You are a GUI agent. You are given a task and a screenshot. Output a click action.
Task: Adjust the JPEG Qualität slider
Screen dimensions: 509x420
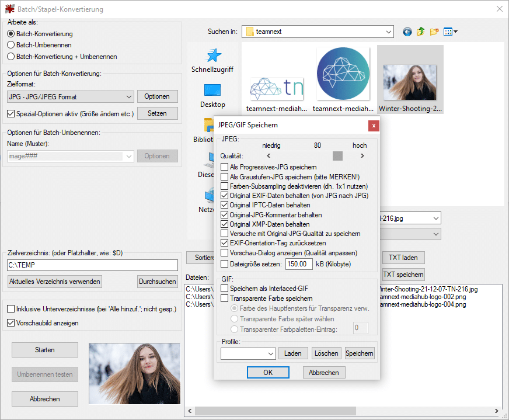[337, 156]
